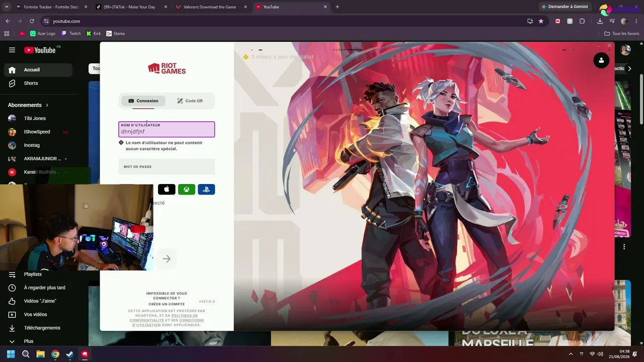
Task: Focus the Nom d'utilisateur input field
Action: coord(167,129)
